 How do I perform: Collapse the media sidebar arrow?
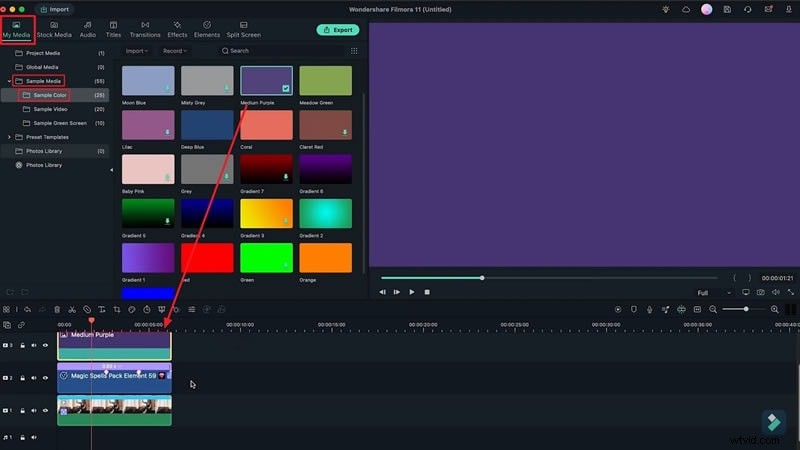coord(112,170)
